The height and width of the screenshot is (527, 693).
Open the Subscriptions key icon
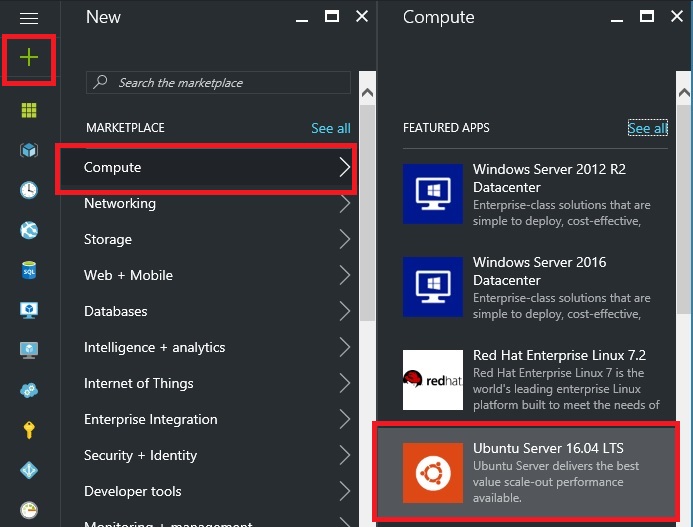[x=29, y=430]
